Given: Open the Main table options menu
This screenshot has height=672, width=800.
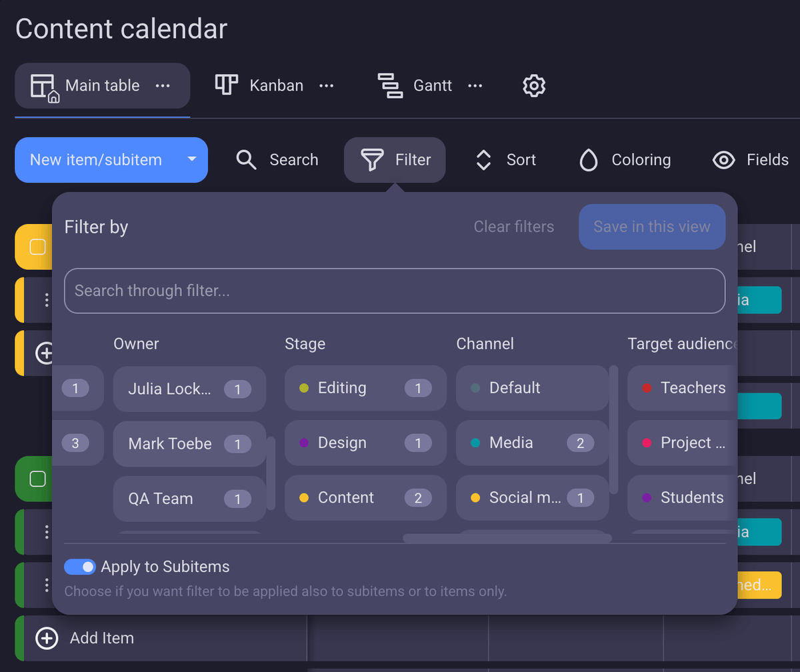Looking at the screenshot, I should click(x=162, y=85).
